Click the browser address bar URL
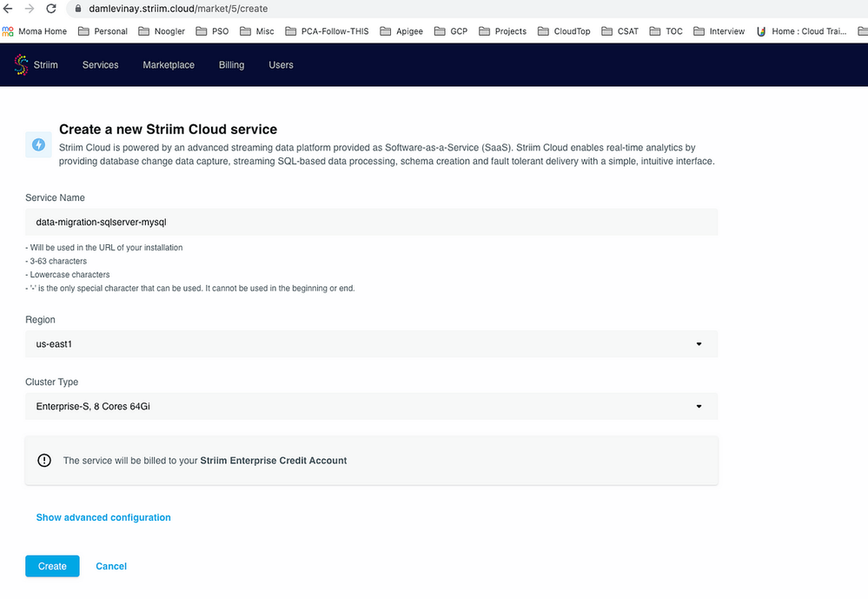Viewport: 868px width, 599px height. (178, 9)
